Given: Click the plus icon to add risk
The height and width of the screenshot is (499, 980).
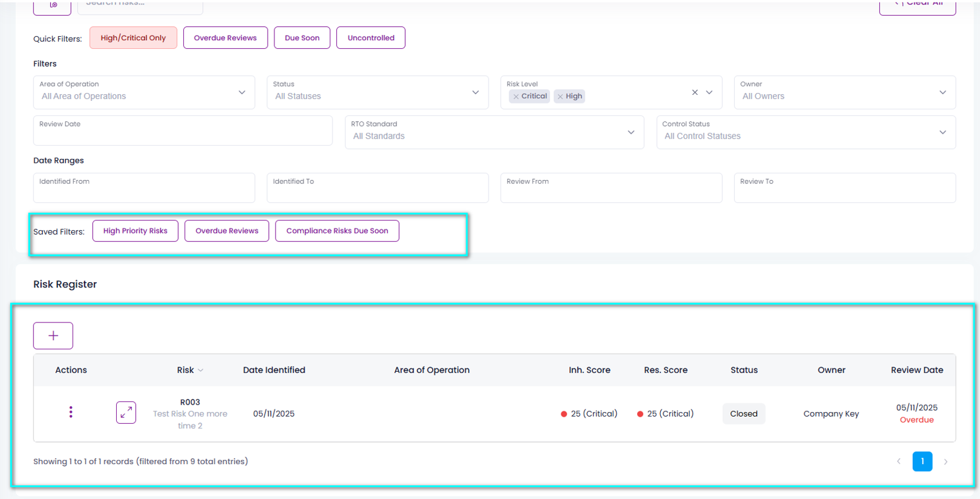Looking at the screenshot, I should [53, 336].
